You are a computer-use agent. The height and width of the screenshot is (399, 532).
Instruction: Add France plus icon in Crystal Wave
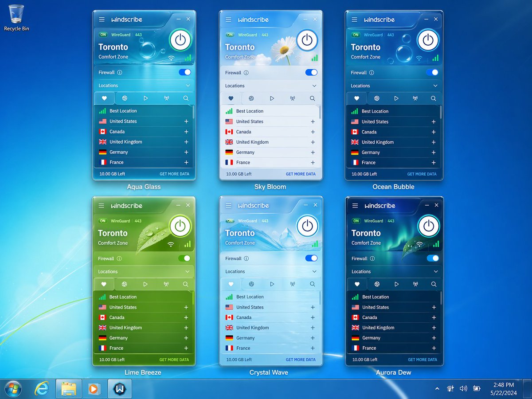click(x=313, y=348)
